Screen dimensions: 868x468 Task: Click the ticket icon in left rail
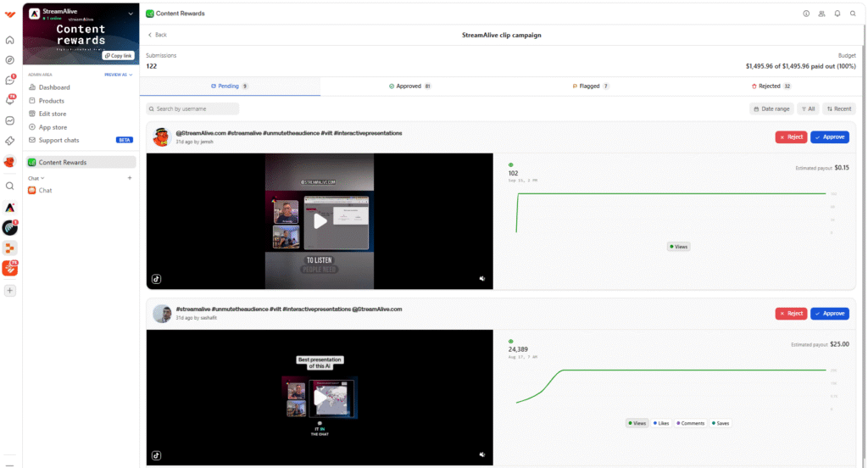pos(10,142)
